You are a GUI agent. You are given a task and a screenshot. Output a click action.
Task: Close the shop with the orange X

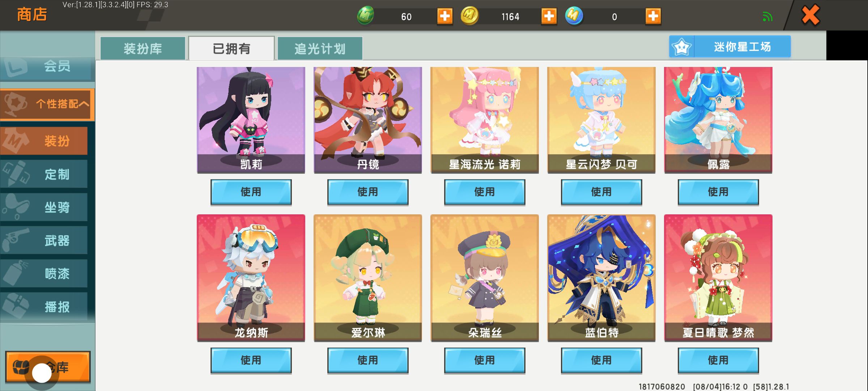810,15
